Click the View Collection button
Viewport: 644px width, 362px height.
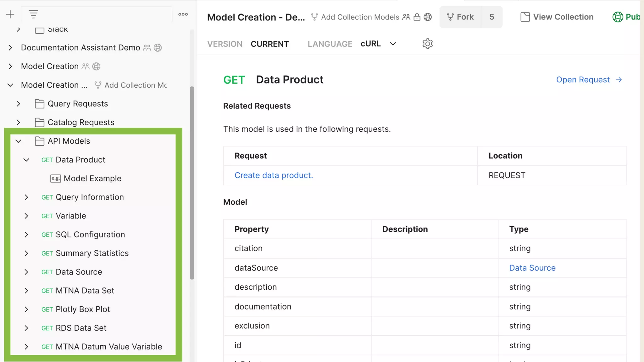coord(557,17)
